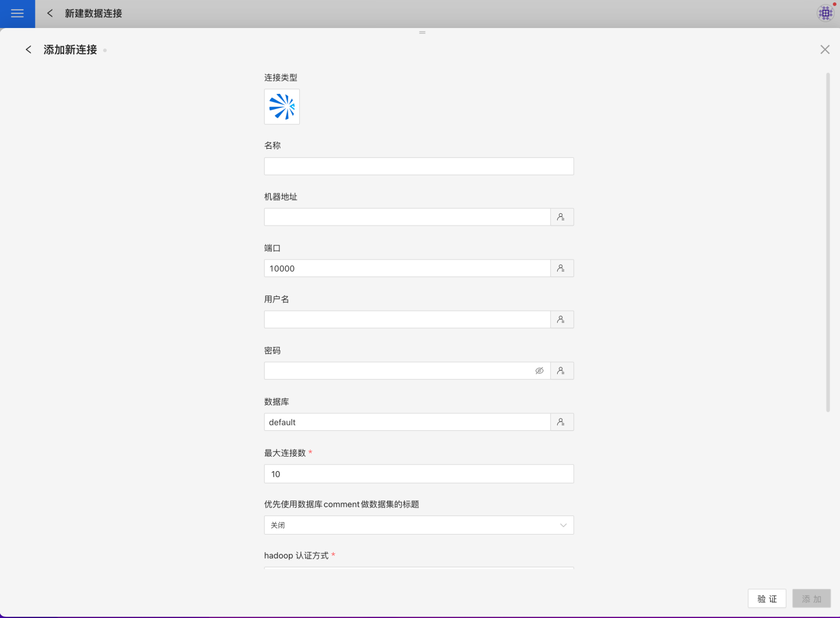
Task: Click the user-parameter icon for 数据库
Action: point(561,422)
